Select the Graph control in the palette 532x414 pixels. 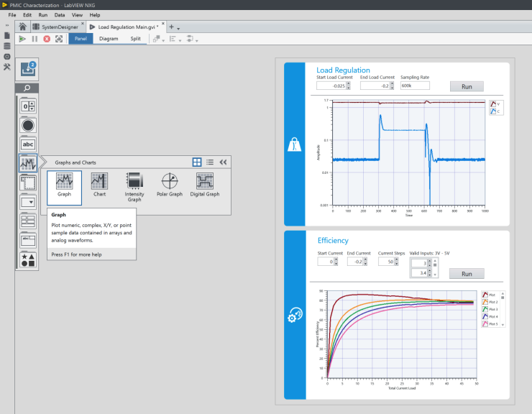[x=64, y=185]
